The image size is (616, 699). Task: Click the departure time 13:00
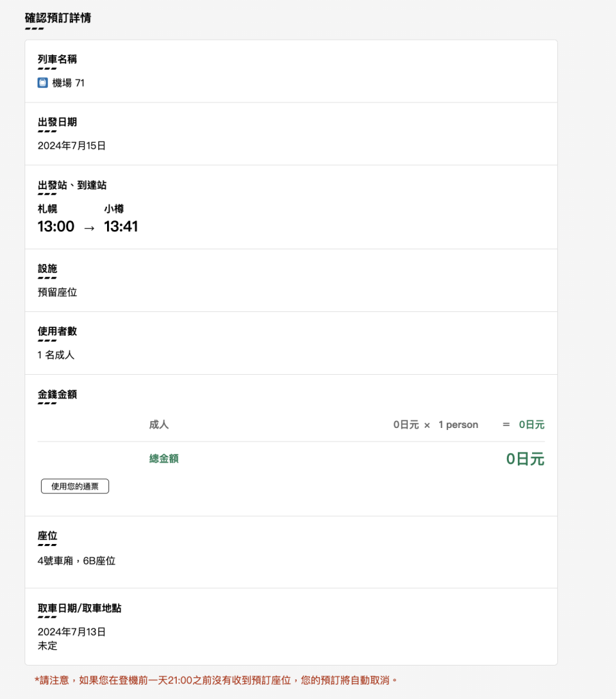(56, 227)
